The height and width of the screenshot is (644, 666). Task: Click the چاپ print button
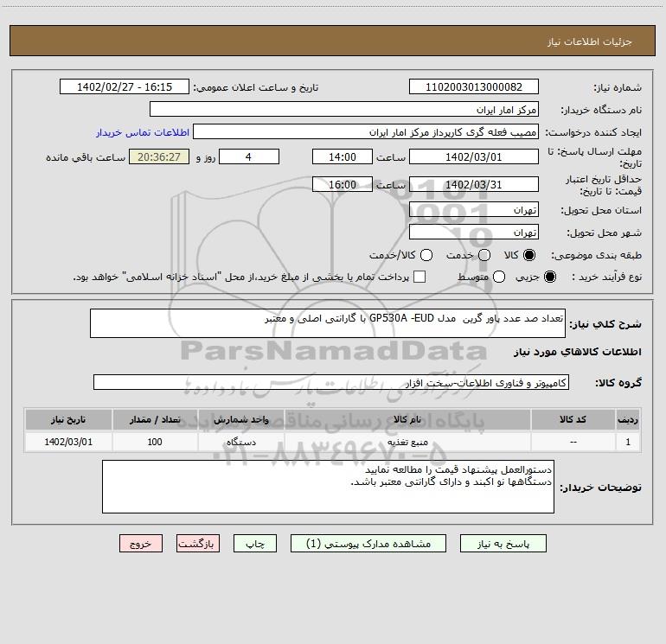pyautogui.click(x=255, y=544)
